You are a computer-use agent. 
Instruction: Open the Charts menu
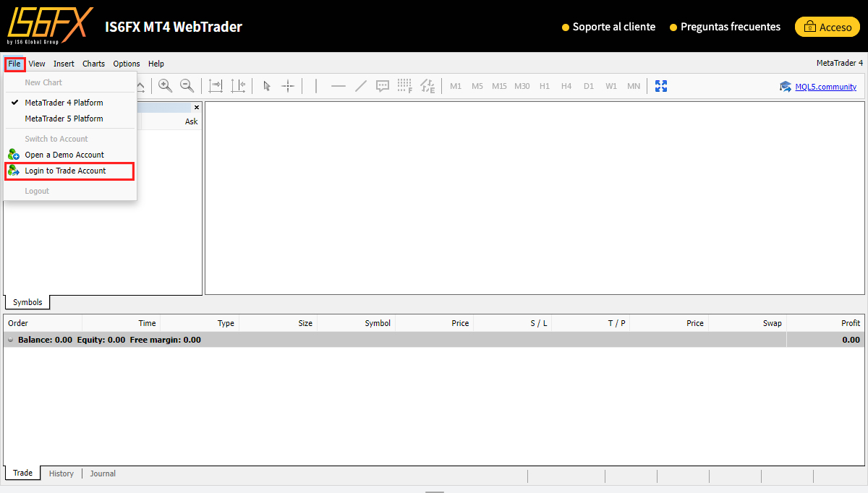point(93,64)
